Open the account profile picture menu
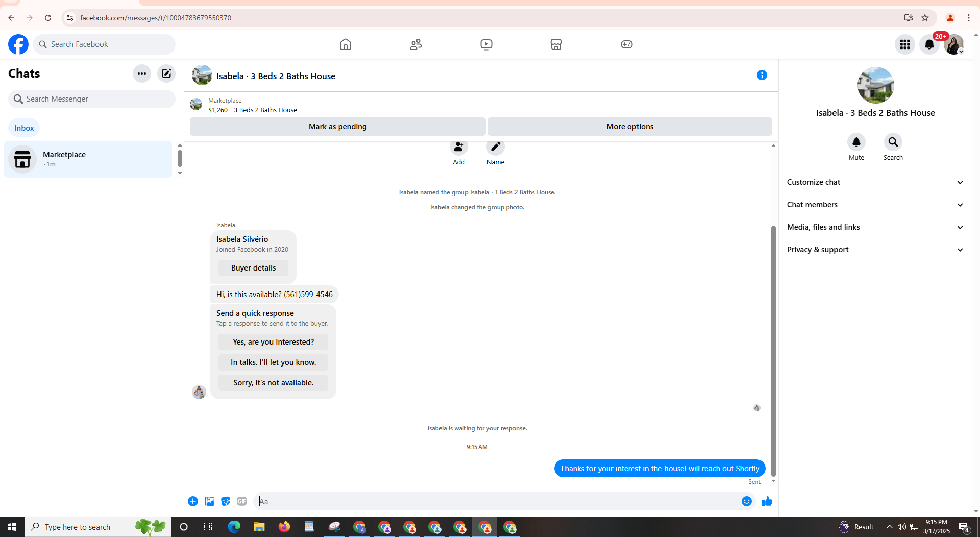Viewport: 980px width, 537px height. [x=953, y=44]
